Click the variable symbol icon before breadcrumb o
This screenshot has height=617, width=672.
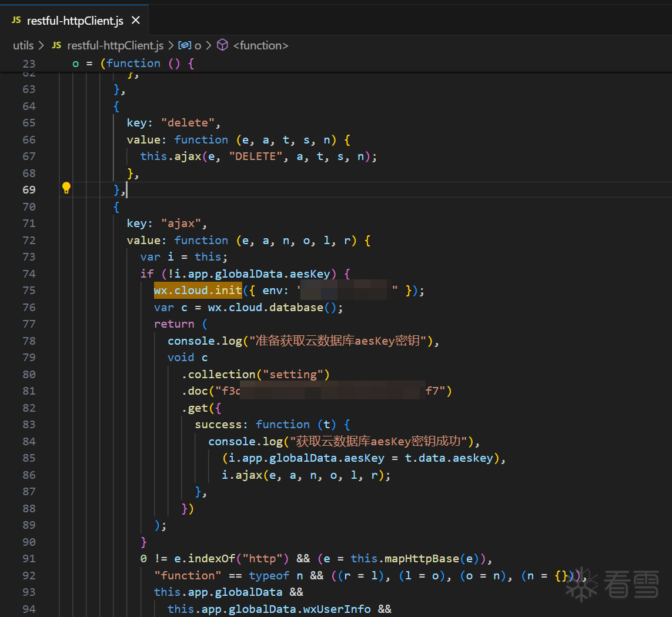click(185, 45)
